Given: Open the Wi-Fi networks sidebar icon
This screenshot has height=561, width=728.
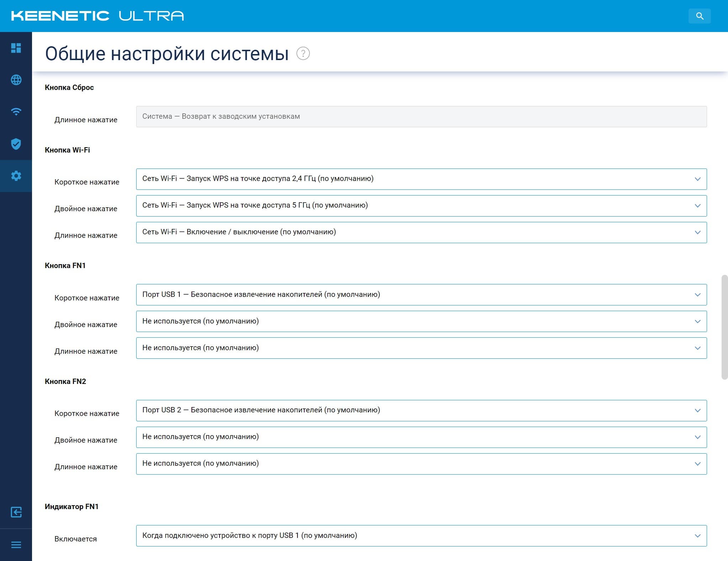Looking at the screenshot, I should coord(16,112).
